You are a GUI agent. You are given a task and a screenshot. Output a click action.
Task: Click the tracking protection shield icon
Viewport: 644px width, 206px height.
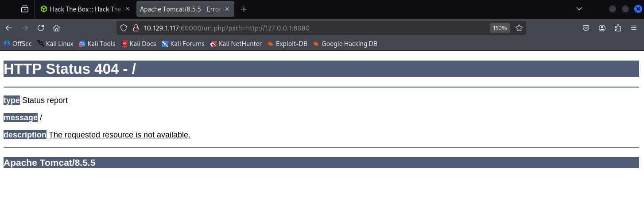[x=124, y=28]
